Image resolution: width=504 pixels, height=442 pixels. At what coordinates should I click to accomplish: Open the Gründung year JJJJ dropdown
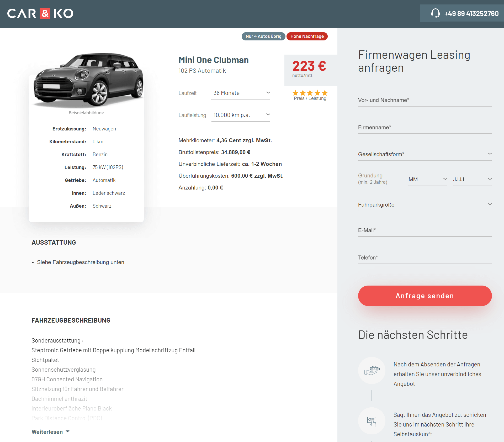pos(472,180)
